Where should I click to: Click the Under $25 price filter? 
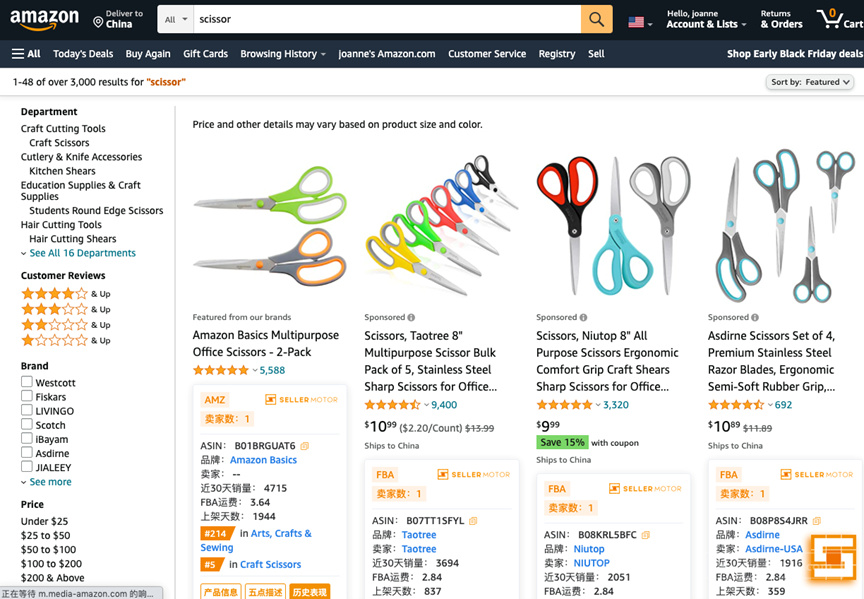click(x=44, y=521)
